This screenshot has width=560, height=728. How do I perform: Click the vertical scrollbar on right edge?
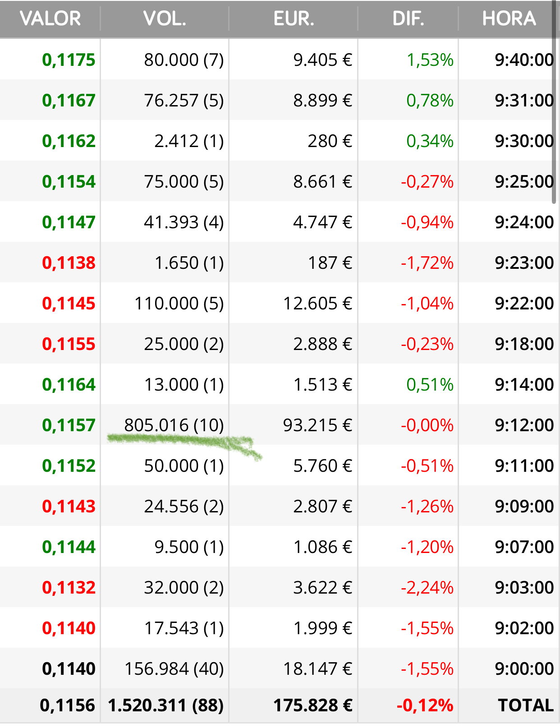click(x=554, y=104)
